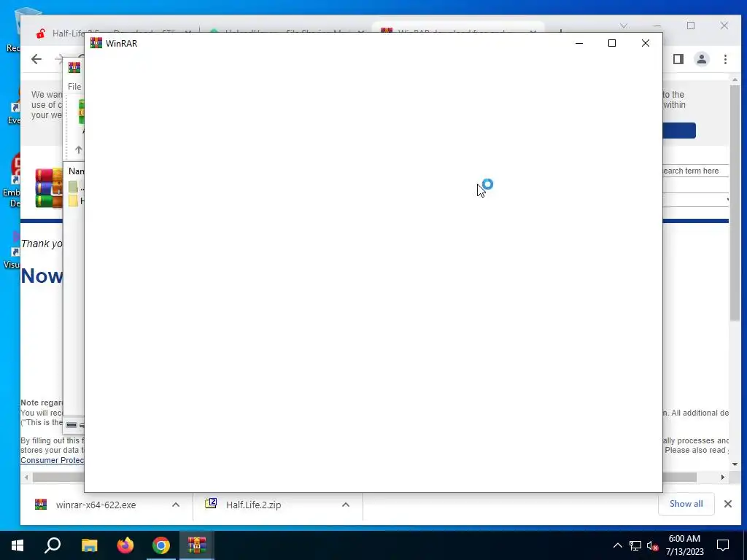The width and height of the screenshot is (747, 560).
Task: Open the network tray icon
Action: pyautogui.click(x=635, y=545)
